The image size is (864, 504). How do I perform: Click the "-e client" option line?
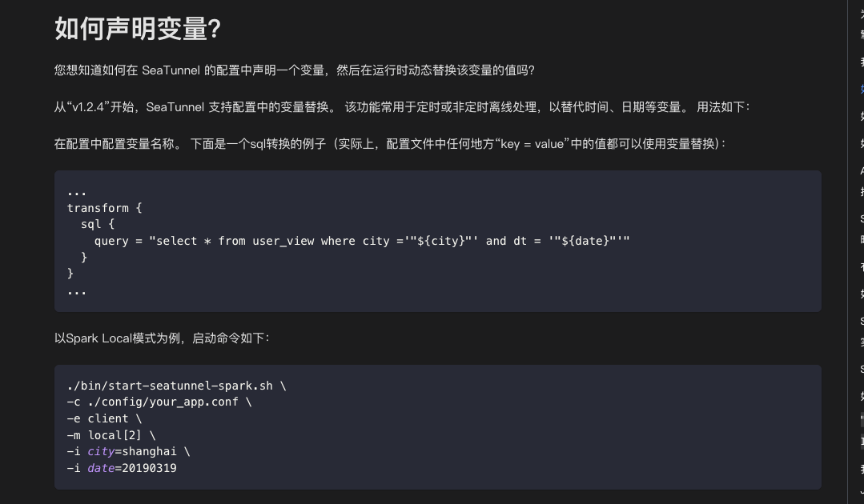(104, 418)
